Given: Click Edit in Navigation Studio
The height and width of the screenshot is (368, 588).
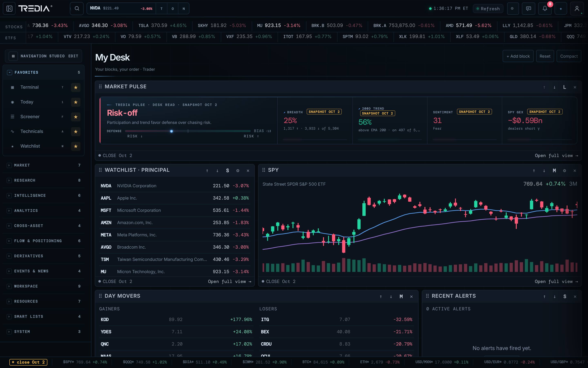Looking at the screenshot, I should pyautogui.click(x=73, y=56).
